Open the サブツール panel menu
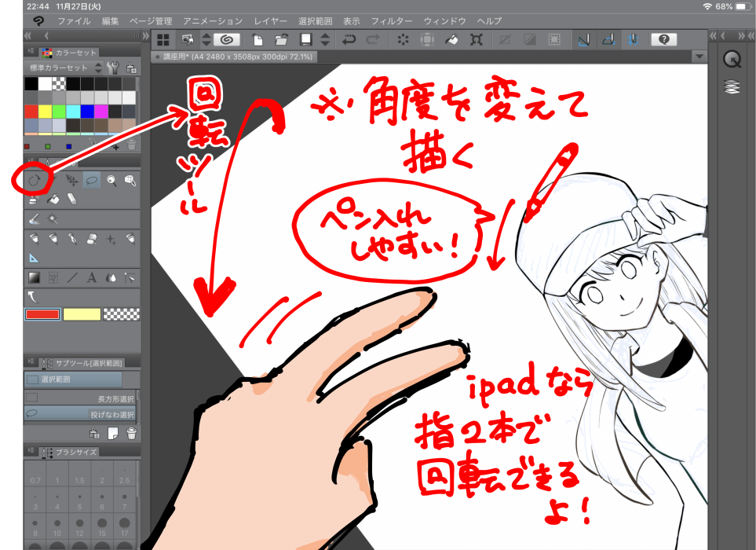The width and height of the screenshot is (756, 550). coord(31,362)
